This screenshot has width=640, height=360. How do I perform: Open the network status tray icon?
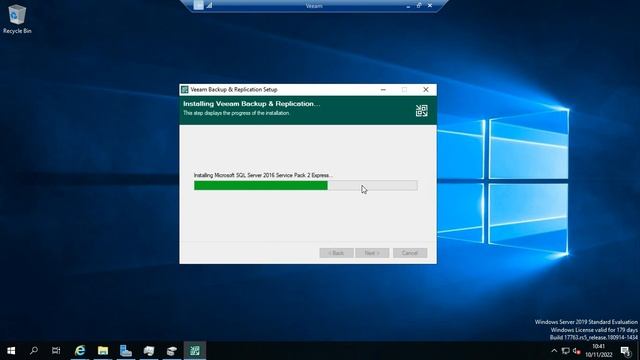565,351
